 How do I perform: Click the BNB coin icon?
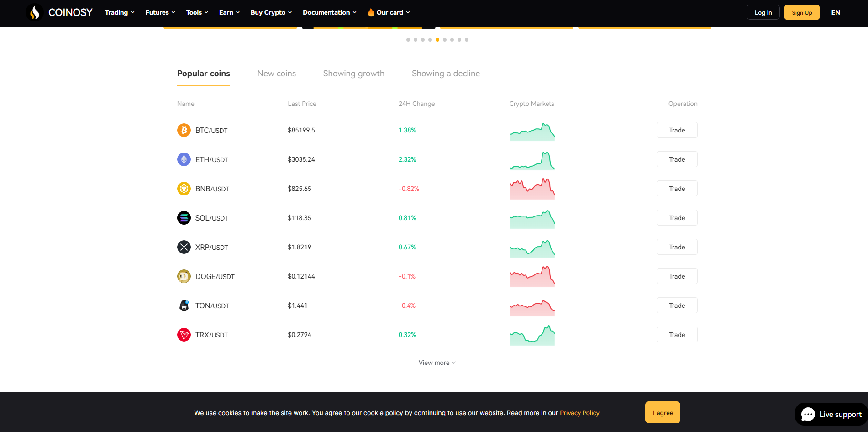click(x=184, y=189)
